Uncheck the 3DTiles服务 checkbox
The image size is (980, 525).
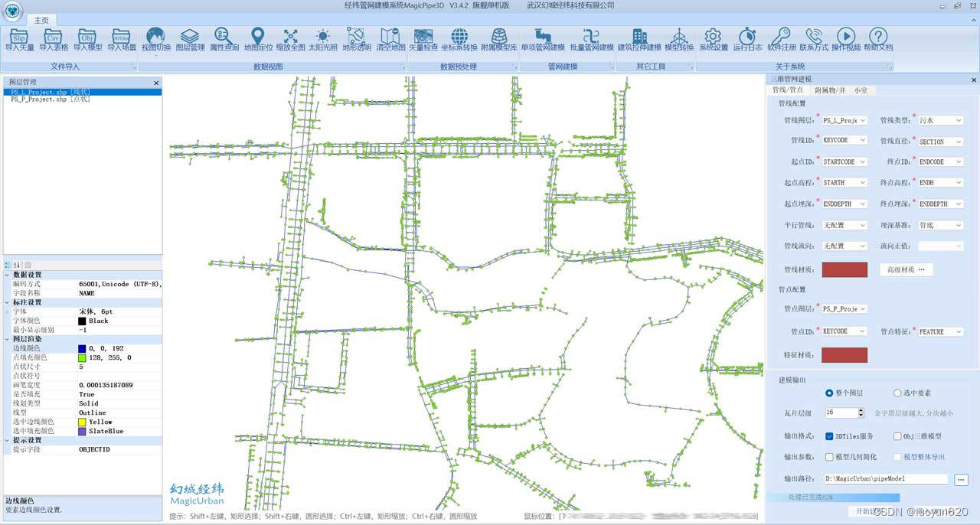(x=829, y=436)
